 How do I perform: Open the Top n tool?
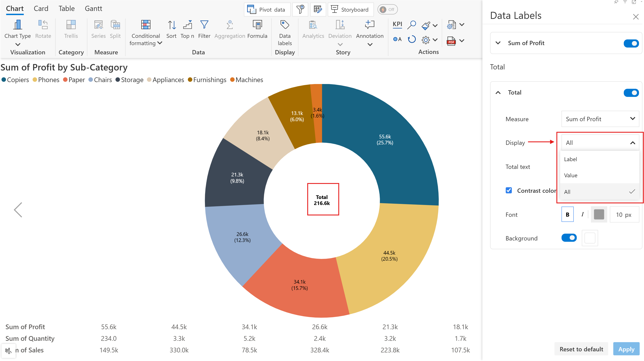[x=187, y=25]
